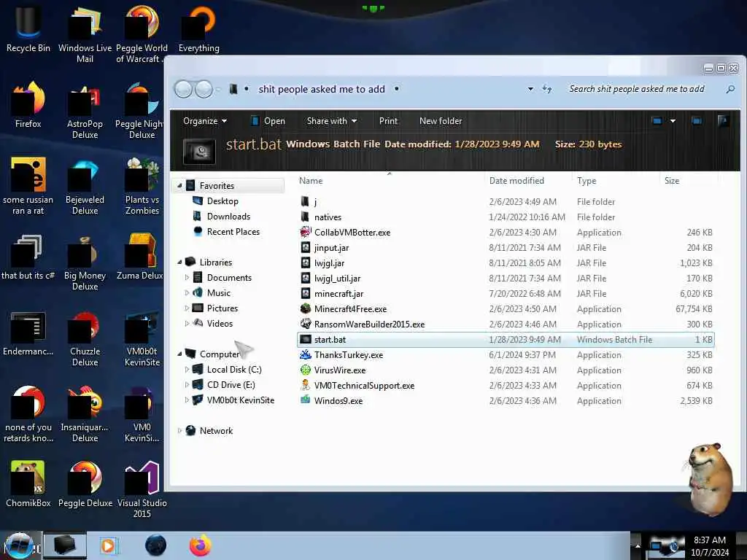Image resolution: width=747 pixels, height=560 pixels.
Task: Click the Get help icon in toolbar
Action: coord(723,121)
